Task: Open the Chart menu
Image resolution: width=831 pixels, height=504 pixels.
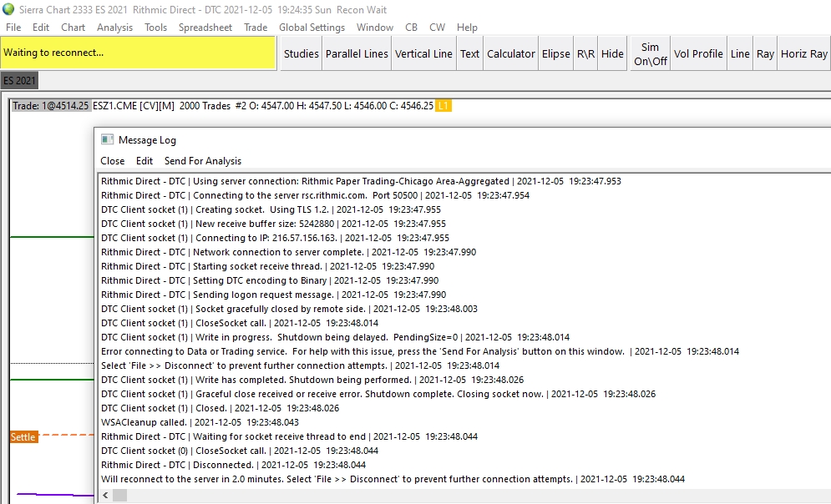Action: [73, 28]
